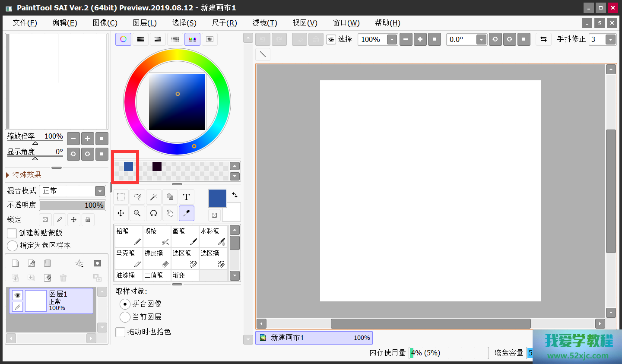Select the Text tool

pyautogui.click(x=186, y=197)
